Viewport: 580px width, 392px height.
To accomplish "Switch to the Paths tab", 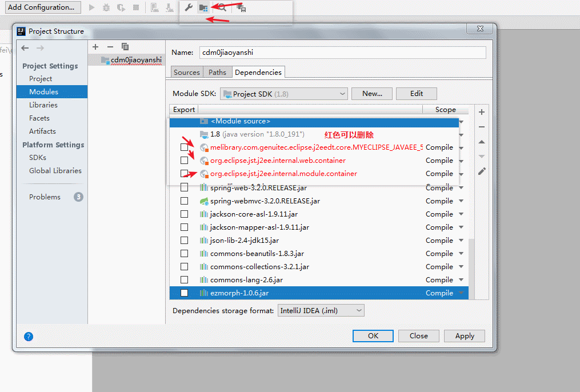I will point(218,72).
